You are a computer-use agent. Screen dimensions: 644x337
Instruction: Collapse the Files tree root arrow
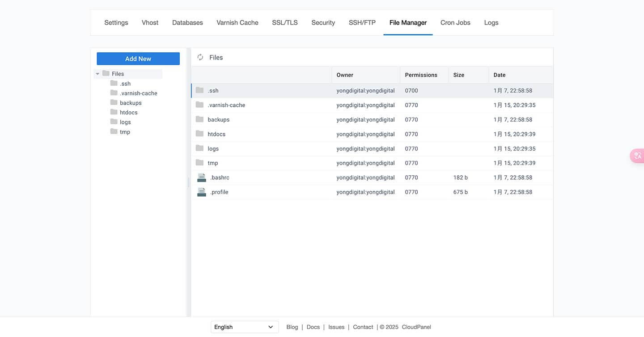[97, 74]
